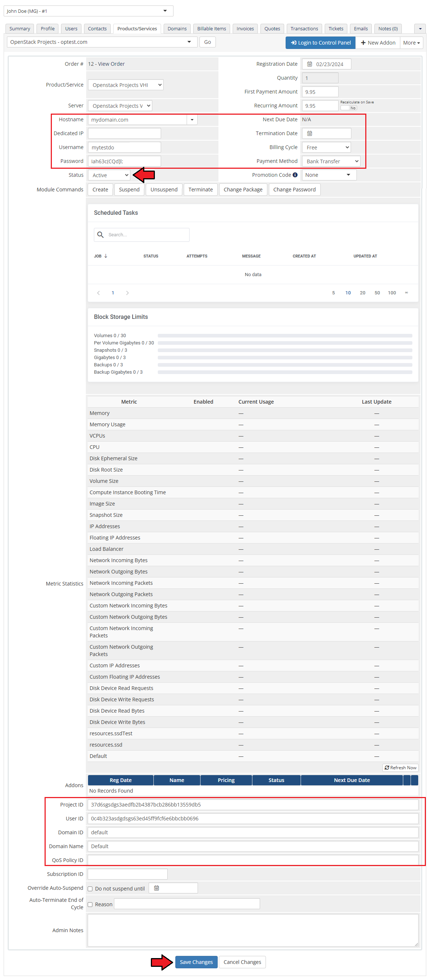431x980 pixels.
Task: Click Login to Control Panel button
Action: point(320,43)
